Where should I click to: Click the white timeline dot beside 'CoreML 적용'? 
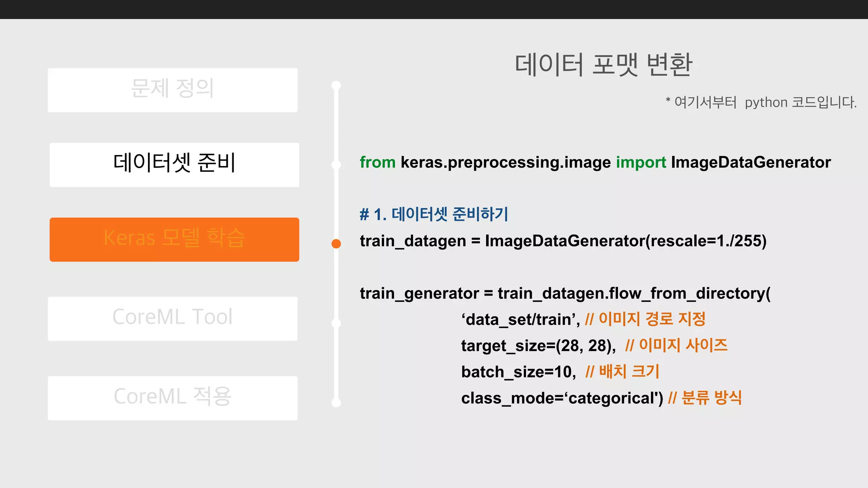click(x=336, y=402)
